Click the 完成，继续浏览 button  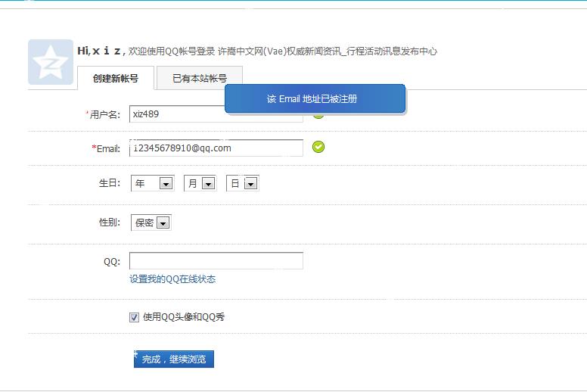[x=174, y=359]
